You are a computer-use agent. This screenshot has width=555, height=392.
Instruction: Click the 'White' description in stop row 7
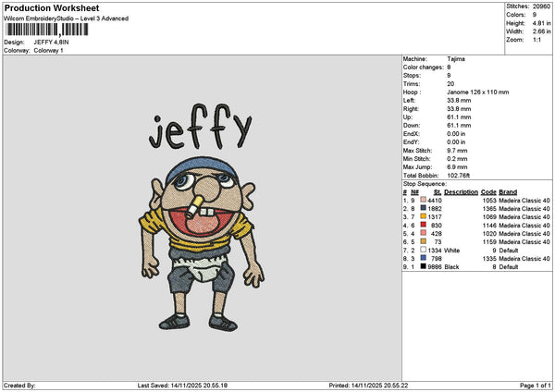[452, 251]
